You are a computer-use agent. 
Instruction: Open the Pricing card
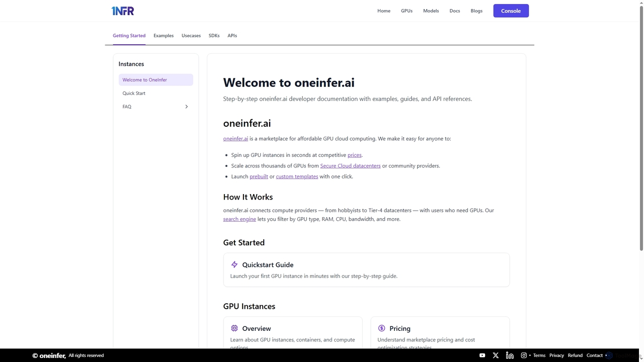(440, 333)
